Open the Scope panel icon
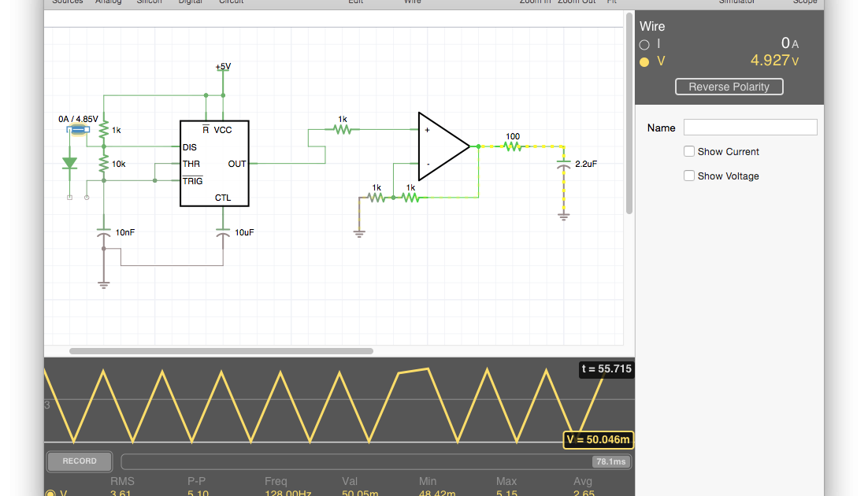 (x=804, y=2)
